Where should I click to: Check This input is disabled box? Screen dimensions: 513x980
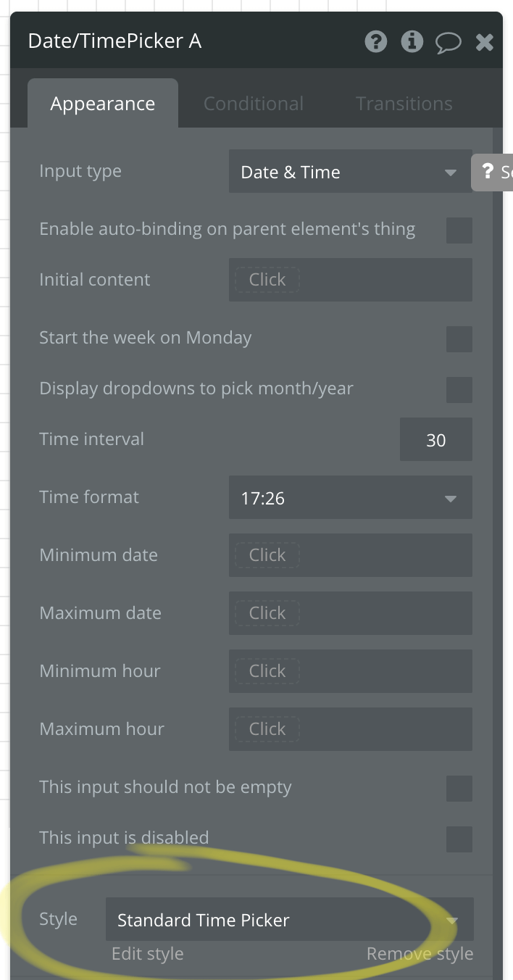459,839
